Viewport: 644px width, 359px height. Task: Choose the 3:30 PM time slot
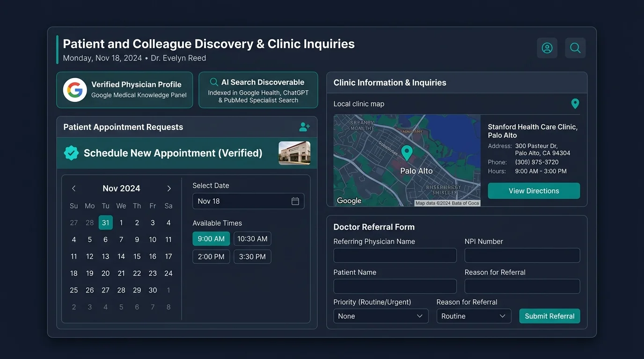point(252,257)
